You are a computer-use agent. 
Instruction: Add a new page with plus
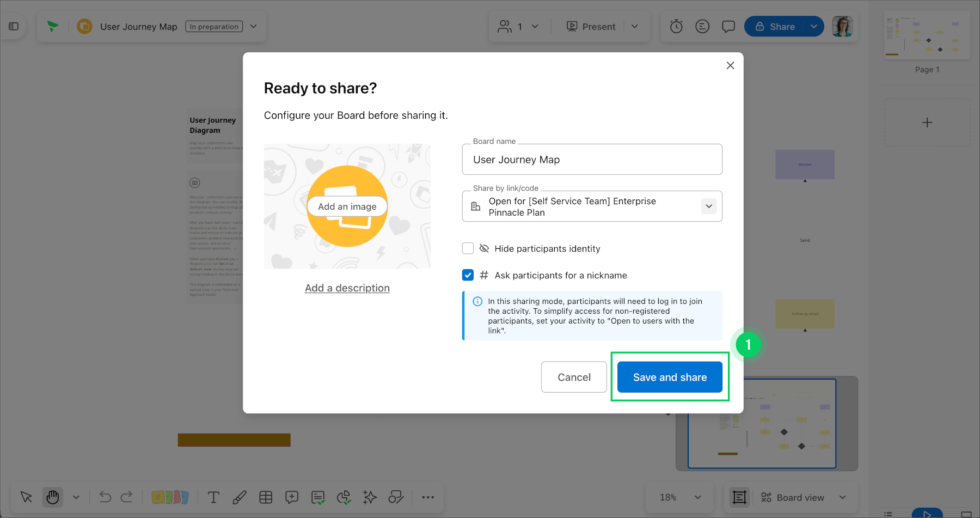pos(927,123)
